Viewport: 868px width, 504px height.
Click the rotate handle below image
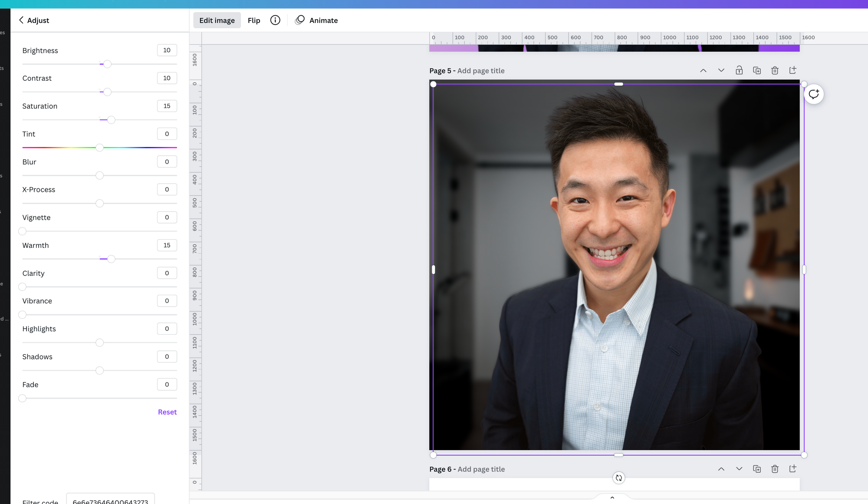[x=618, y=478]
